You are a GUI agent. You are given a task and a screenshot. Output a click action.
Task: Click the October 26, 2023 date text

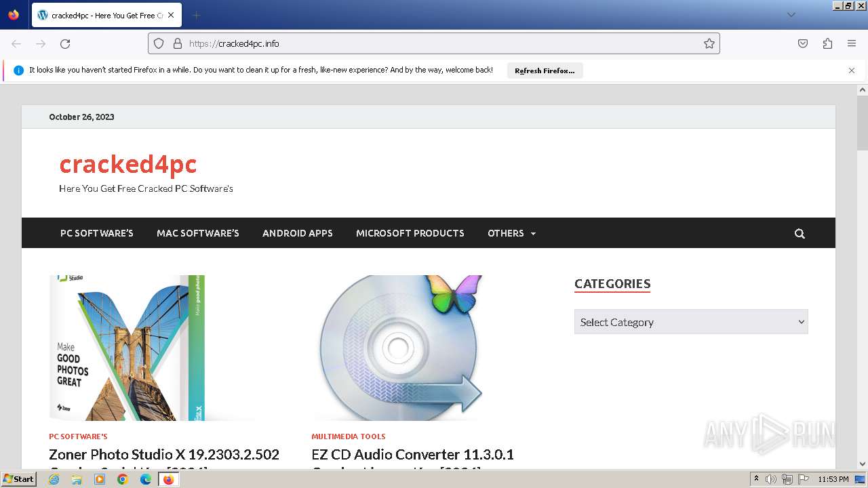[81, 117]
